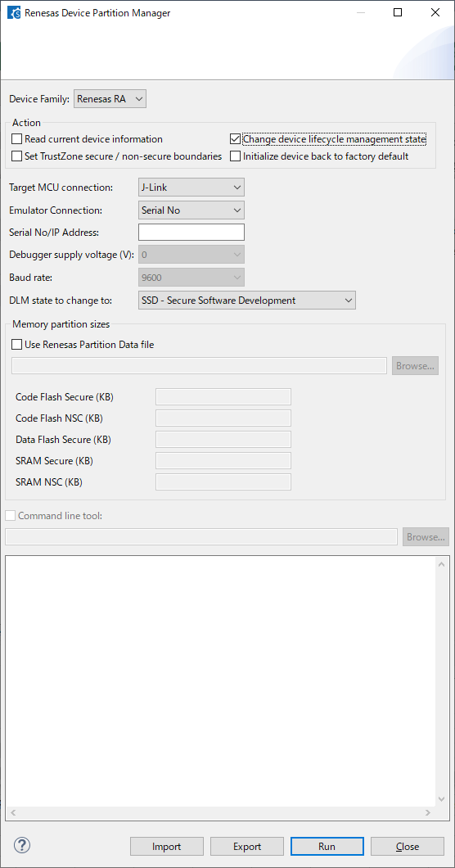Click output area scroll up arrow
455x868 pixels.
(x=441, y=565)
